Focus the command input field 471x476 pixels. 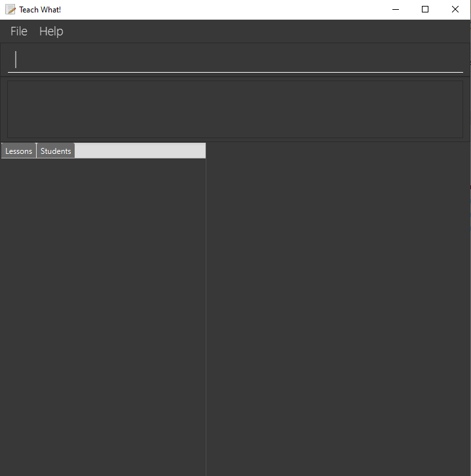coord(235,60)
